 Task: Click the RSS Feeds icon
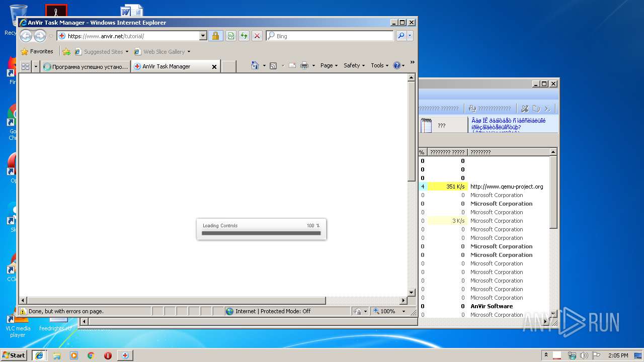coord(273,65)
